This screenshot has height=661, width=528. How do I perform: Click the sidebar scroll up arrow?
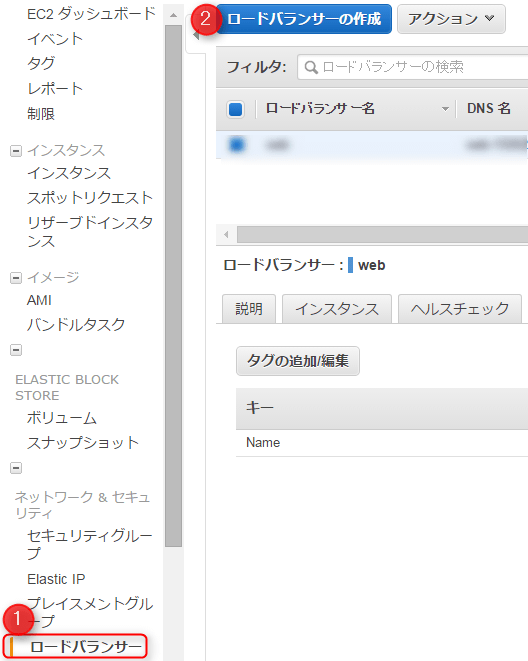click(173, 15)
